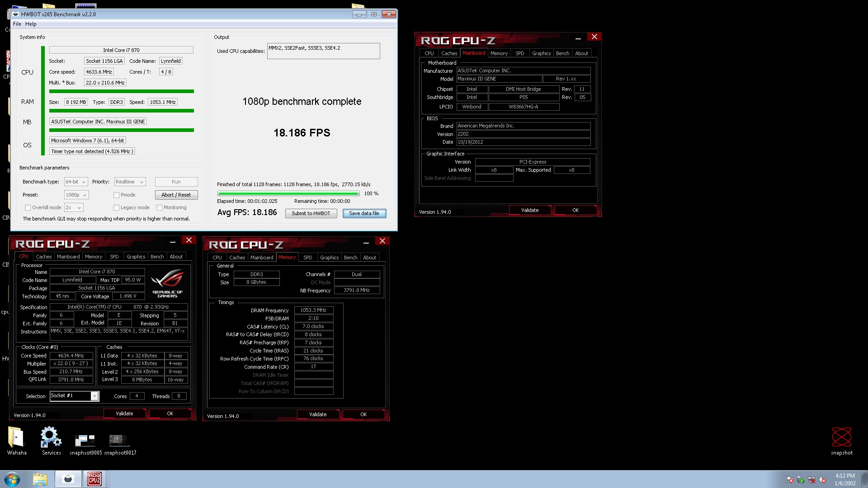Viewport: 868px width, 488px height.
Task: Open Priority Realtime dropdown
Action: pyautogui.click(x=130, y=182)
